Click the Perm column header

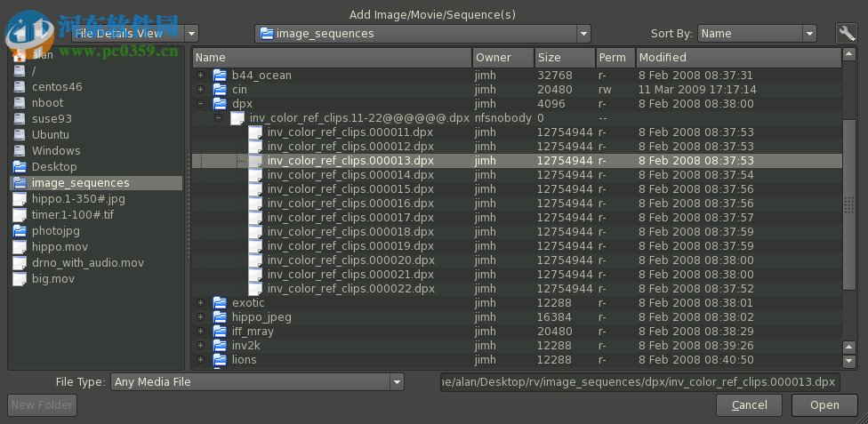pyautogui.click(x=615, y=58)
